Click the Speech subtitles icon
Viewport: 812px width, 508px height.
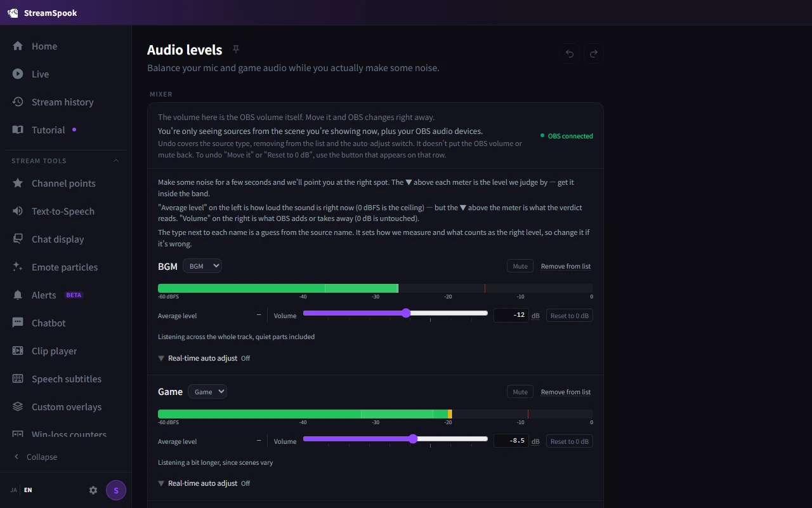pos(18,378)
